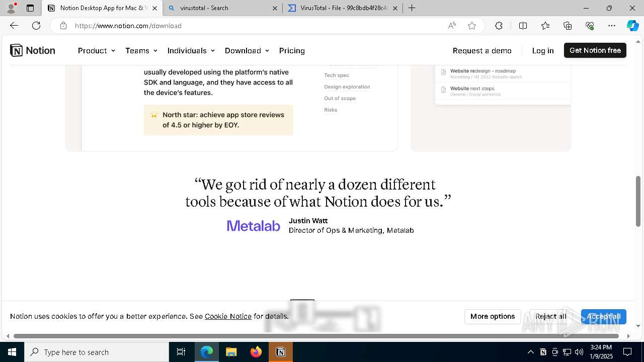Click 'Risks' outline entry
This screenshot has height=362, width=644.
tap(331, 110)
